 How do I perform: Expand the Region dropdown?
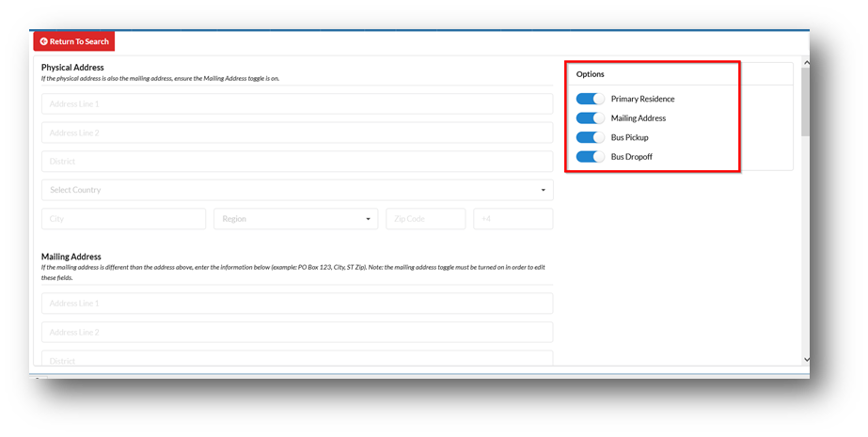[295, 218]
